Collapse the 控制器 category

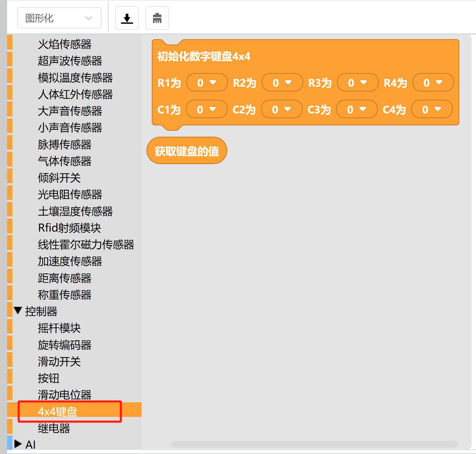[x=18, y=311]
